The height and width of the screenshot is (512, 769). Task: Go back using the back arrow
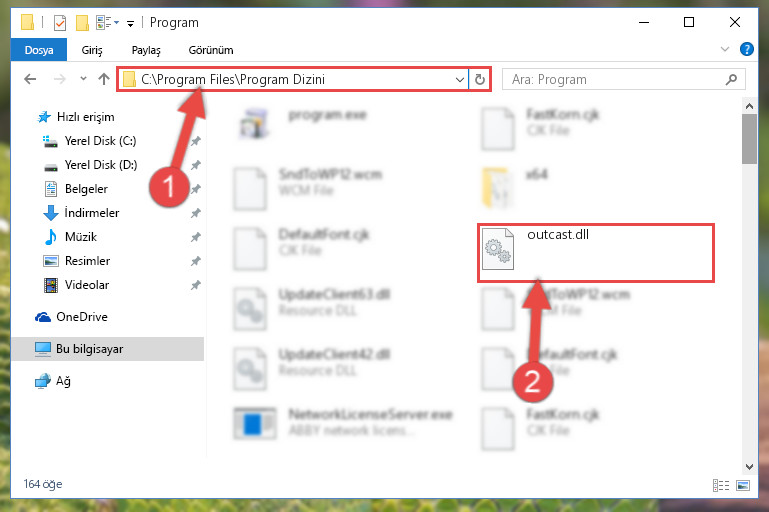pyautogui.click(x=30, y=79)
